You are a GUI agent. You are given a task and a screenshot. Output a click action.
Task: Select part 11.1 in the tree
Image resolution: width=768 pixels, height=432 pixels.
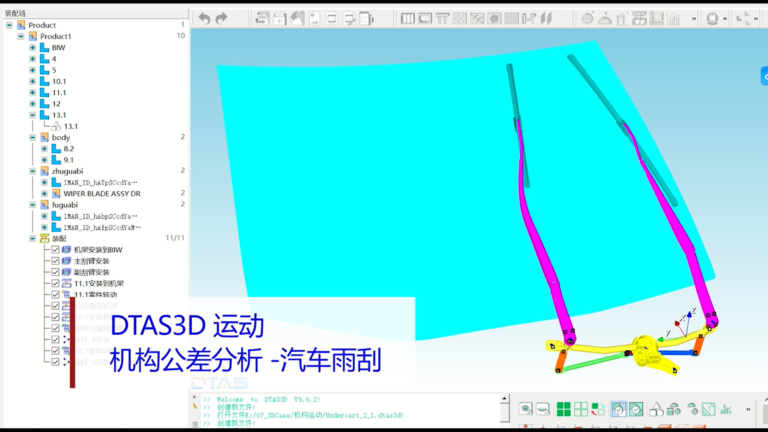[59, 93]
